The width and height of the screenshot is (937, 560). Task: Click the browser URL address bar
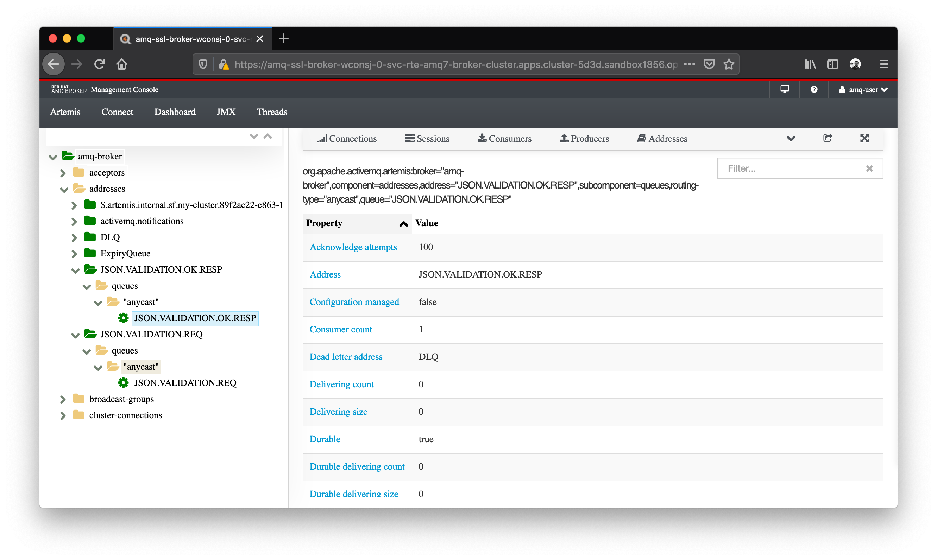(456, 64)
